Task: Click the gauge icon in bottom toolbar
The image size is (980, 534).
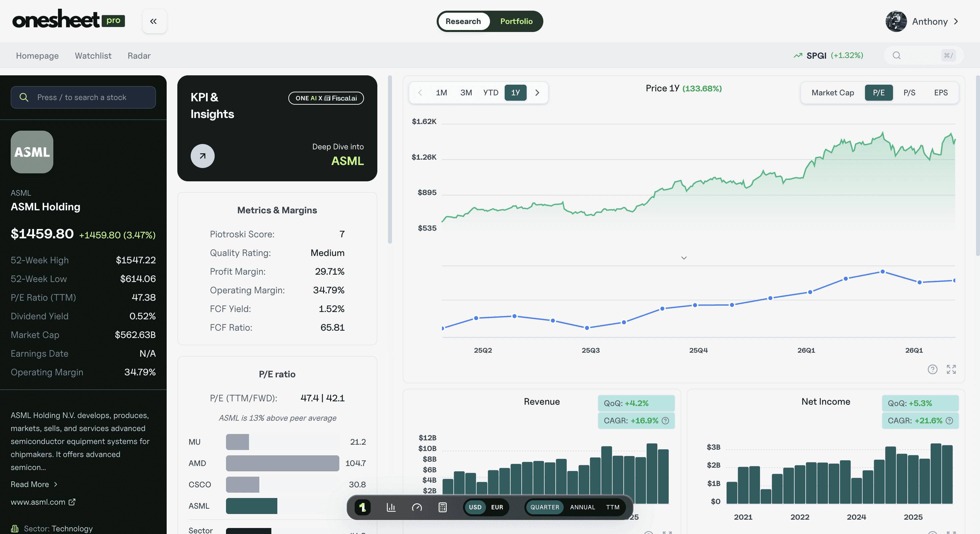Action: (417, 507)
